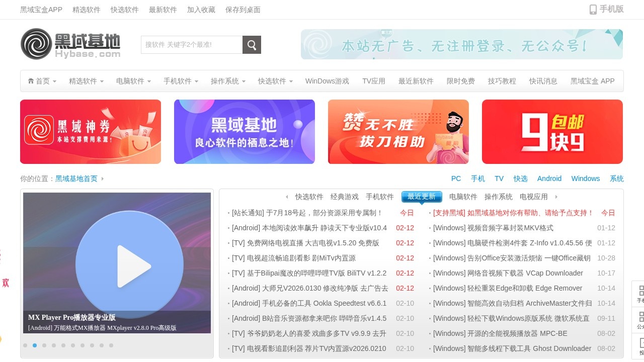Click the 黑域基地首页 breadcrumb link
The image size is (644, 362).
click(76, 178)
